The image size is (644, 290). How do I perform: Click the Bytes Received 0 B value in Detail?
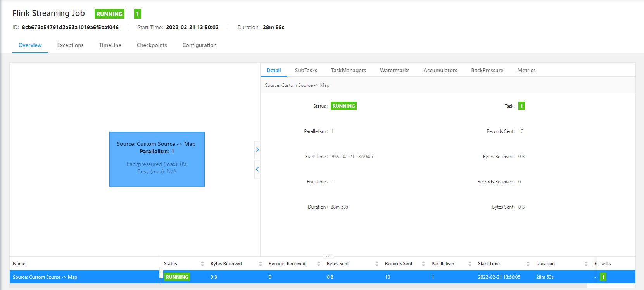[x=521, y=157]
